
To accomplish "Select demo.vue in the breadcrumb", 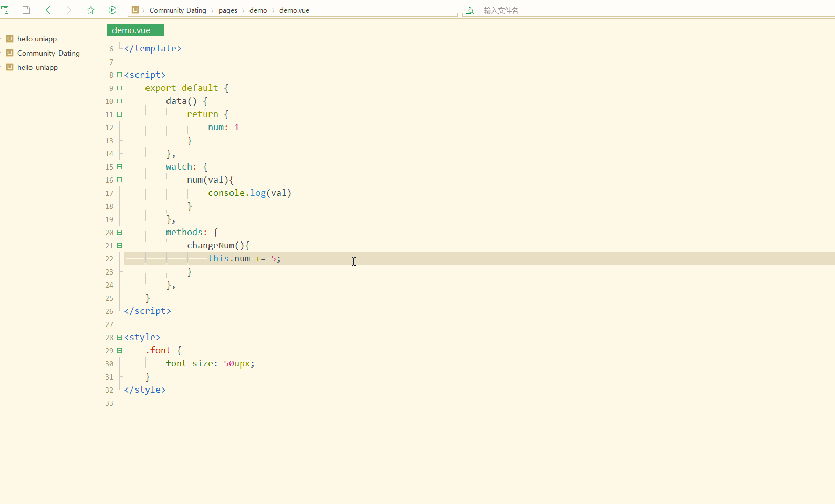I will (294, 10).
